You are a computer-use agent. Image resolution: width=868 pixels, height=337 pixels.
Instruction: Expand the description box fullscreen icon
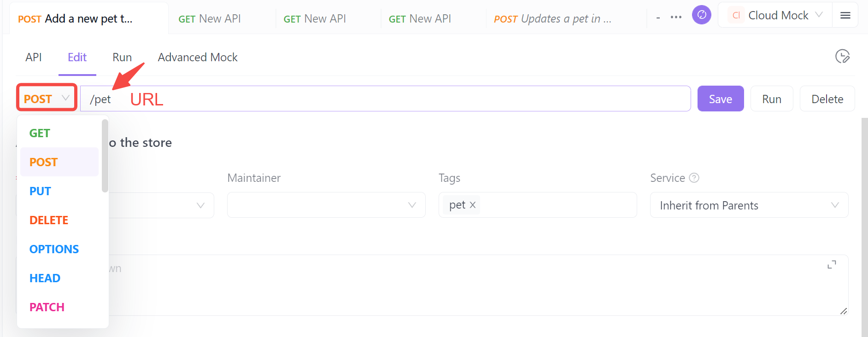[x=832, y=264]
